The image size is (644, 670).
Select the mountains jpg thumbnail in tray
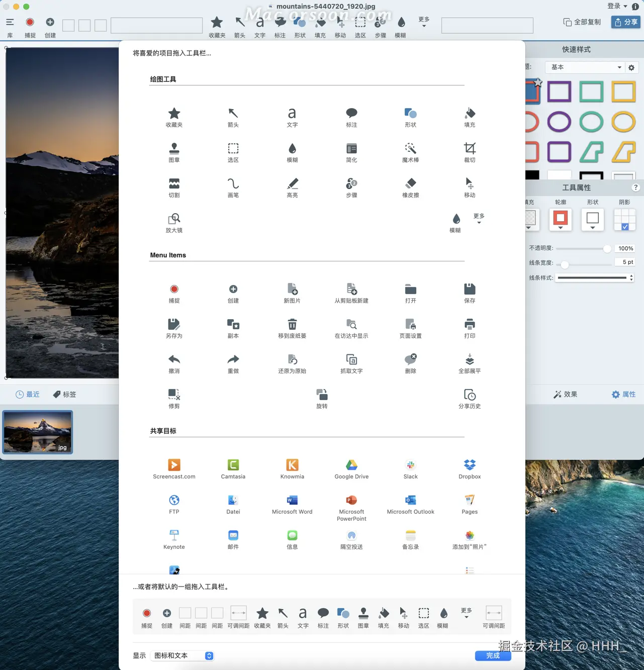[38, 432]
